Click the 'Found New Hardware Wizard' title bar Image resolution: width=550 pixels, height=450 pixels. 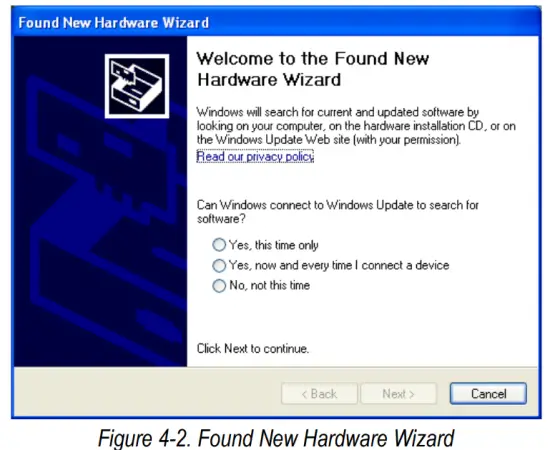pos(276,22)
